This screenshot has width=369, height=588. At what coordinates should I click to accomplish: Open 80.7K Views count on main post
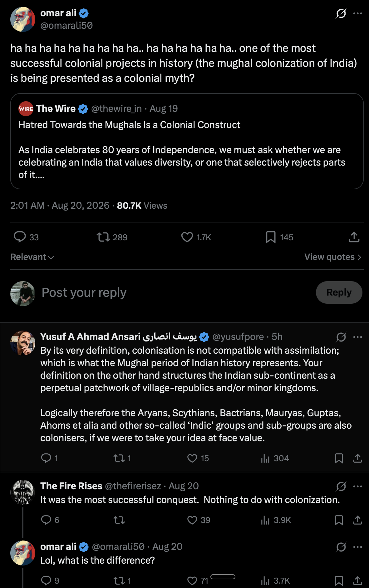tap(142, 206)
